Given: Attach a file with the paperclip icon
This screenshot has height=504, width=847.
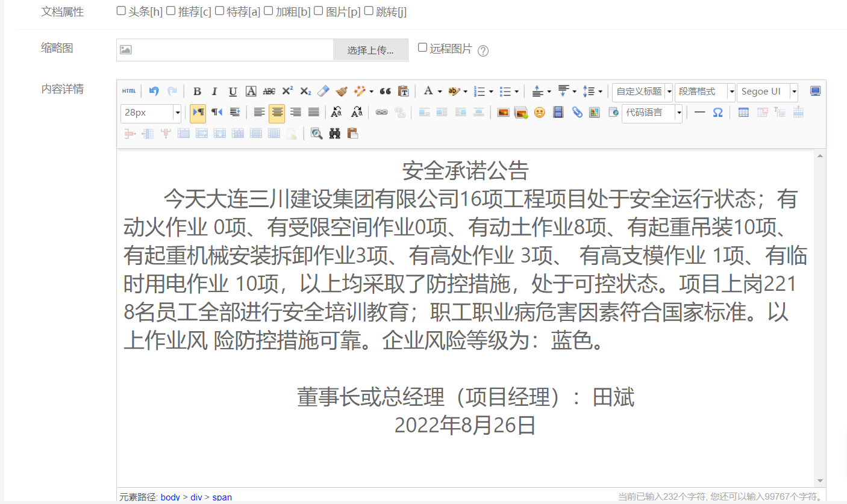Looking at the screenshot, I should pyautogui.click(x=577, y=112).
